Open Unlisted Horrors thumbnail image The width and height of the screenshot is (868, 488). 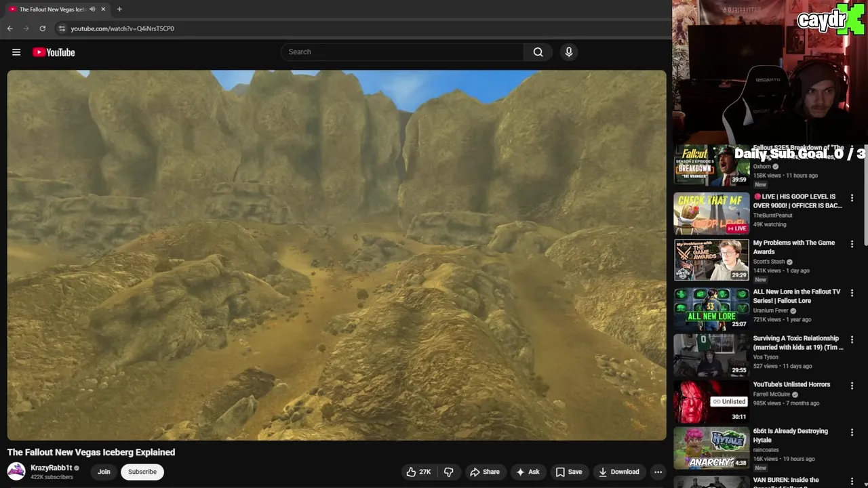(x=711, y=401)
